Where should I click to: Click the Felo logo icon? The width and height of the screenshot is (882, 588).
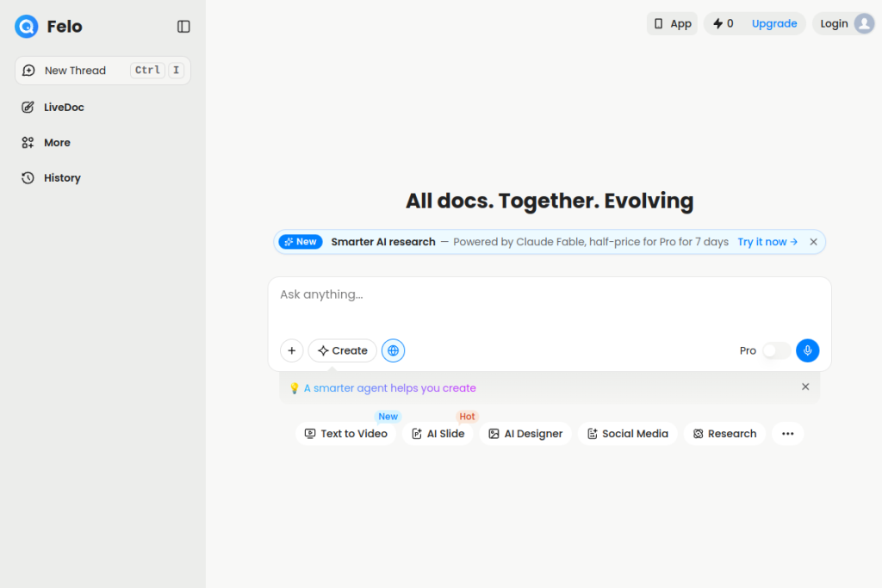coord(27,27)
